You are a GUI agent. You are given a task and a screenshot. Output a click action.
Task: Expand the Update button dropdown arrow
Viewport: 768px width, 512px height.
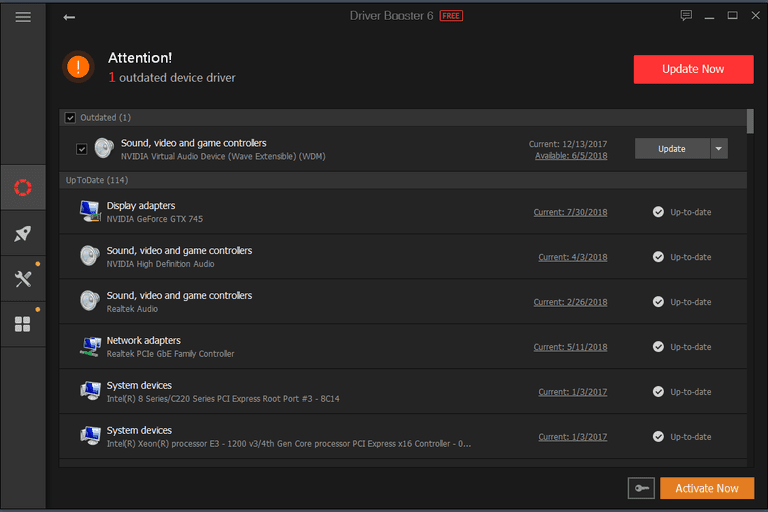pyautogui.click(x=719, y=148)
